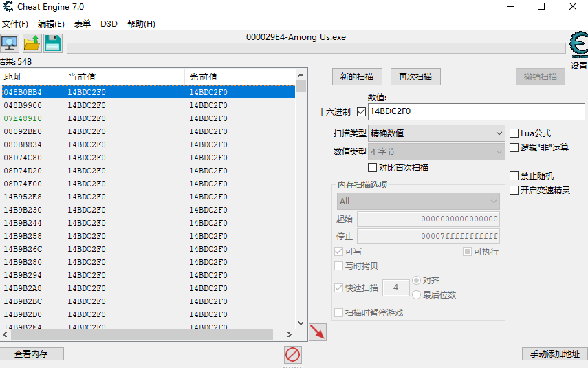
Task: Select the address row 048B0BB4
Action: point(149,92)
